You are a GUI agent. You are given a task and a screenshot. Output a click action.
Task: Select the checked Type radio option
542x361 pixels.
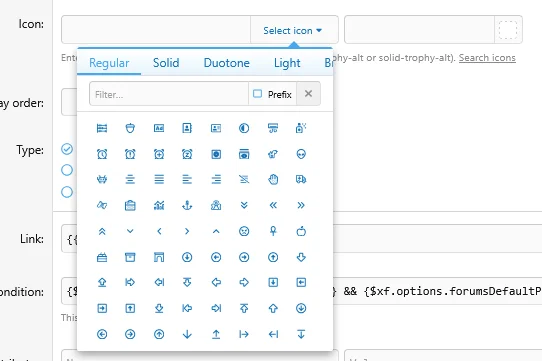[x=67, y=149]
